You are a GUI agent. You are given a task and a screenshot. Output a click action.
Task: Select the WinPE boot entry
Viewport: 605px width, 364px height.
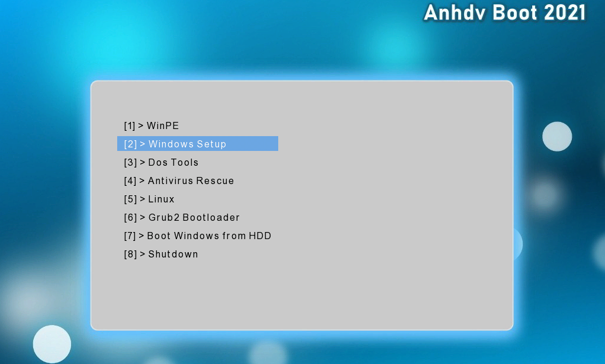click(x=152, y=125)
